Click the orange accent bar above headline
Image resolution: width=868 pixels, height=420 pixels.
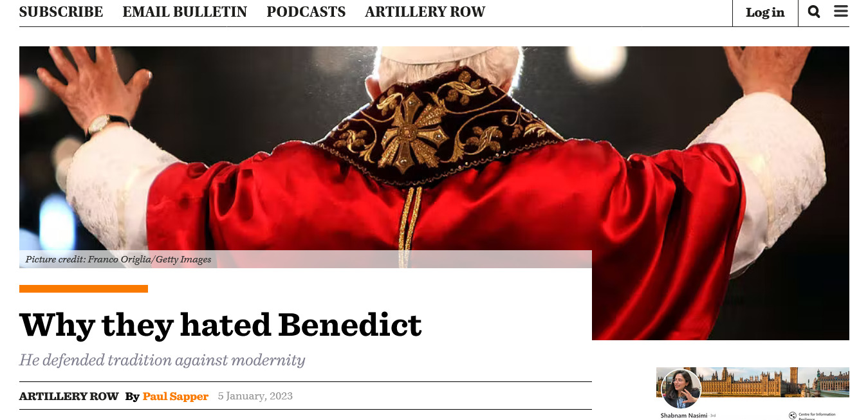84,289
